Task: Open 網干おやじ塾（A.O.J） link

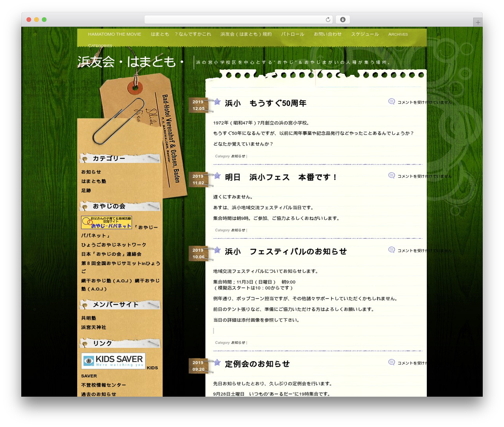Action: pyautogui.click(x=120, y=285)
